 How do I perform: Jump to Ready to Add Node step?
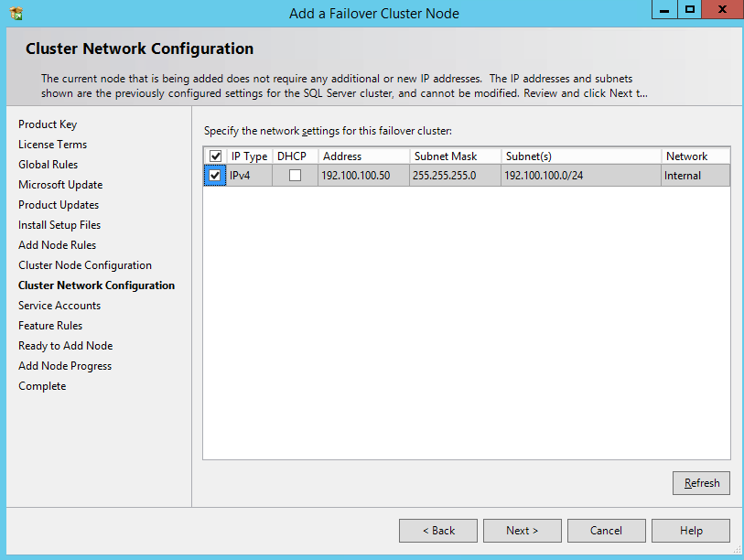[x=66, y=346]
